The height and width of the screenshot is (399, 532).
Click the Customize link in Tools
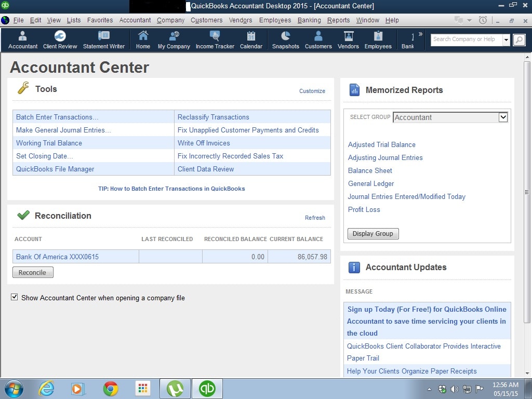pos(312,91)
